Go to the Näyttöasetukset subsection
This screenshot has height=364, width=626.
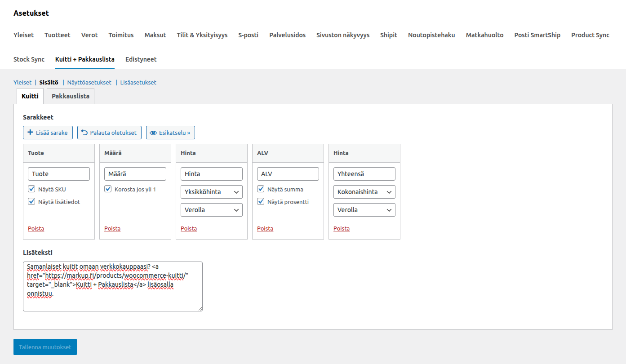coord(89,82)
